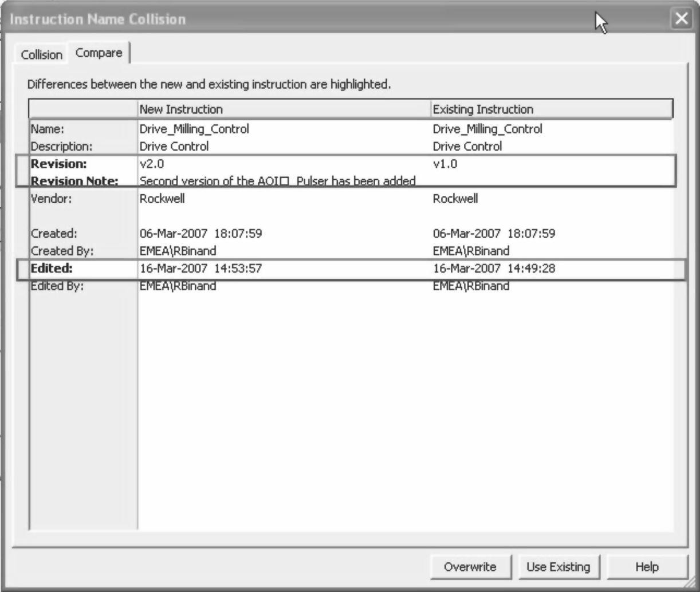The height and width of the screenshot is (592, 700).
Task: Choose the Use Existing button
Action: (558, 567)
